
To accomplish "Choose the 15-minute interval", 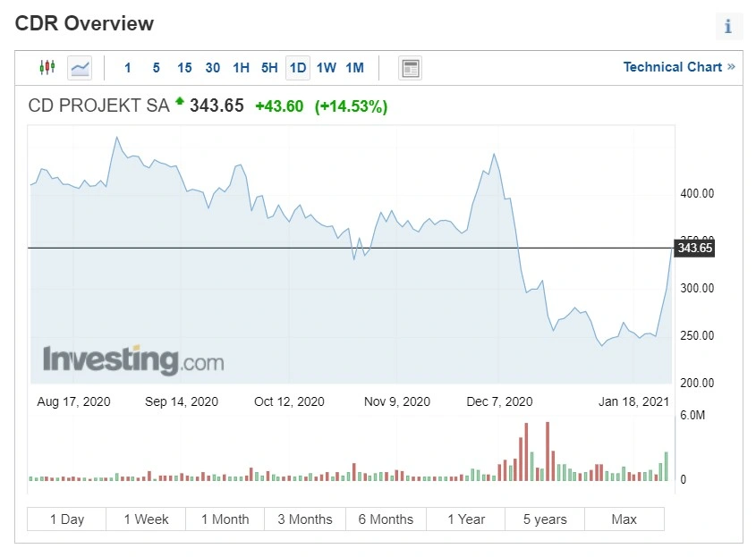I will point(184,68).
